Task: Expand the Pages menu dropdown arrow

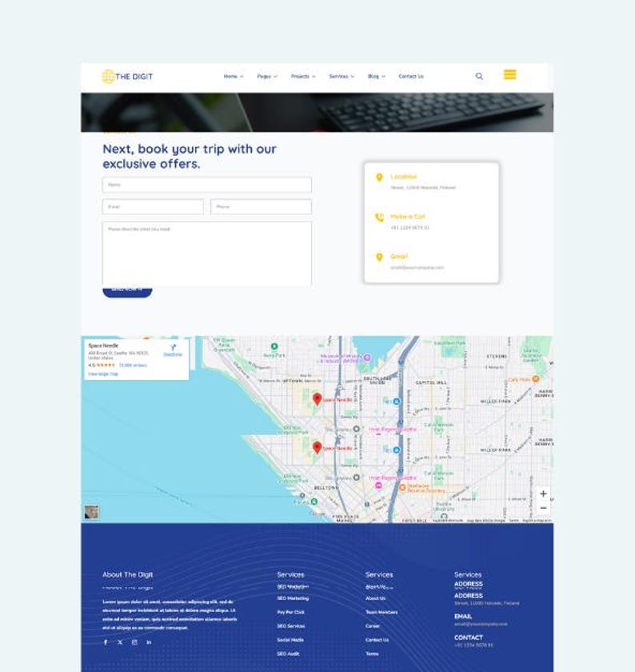Action: pos(275,77)
